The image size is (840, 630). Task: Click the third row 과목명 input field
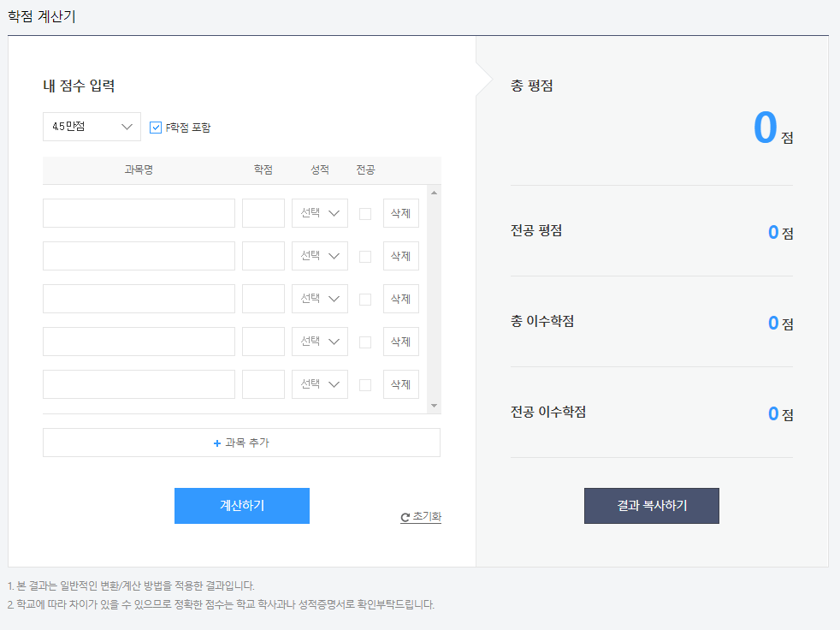click(x=139, y=299)
